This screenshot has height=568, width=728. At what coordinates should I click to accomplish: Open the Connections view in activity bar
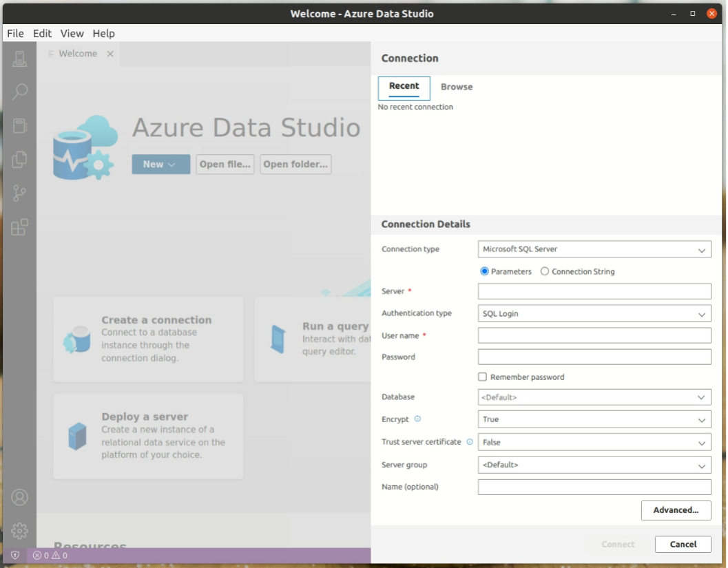click(x=19, y=59)
